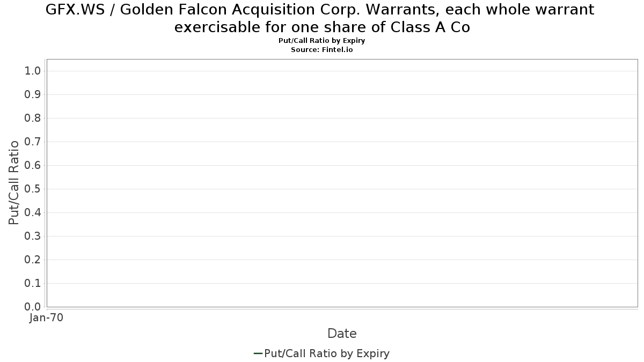Viewport: 644px width, 362px height.
Task: Click the 0.2 y-axis tick label
Action: [x=33, y=260]
